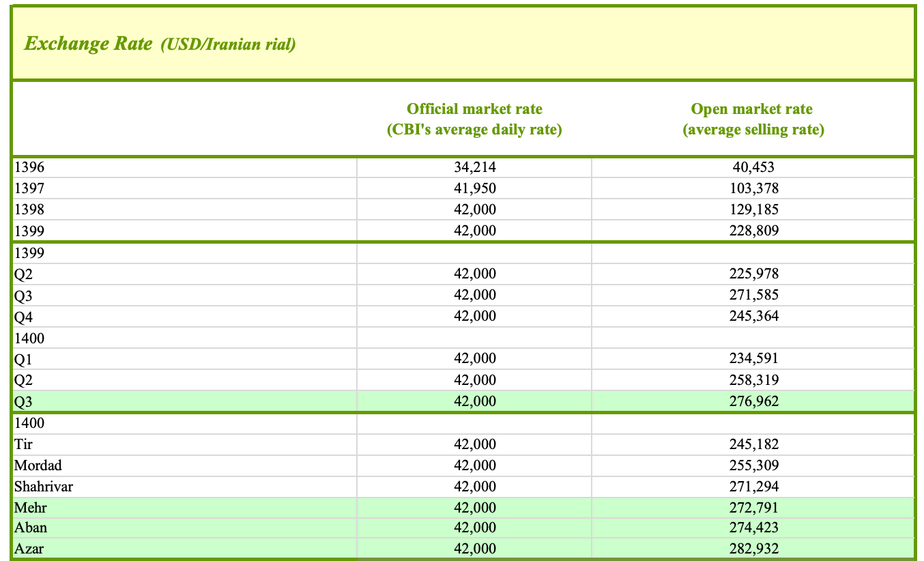Click open market value 271,585
The image size is (924, 561).
pos(753,295)
